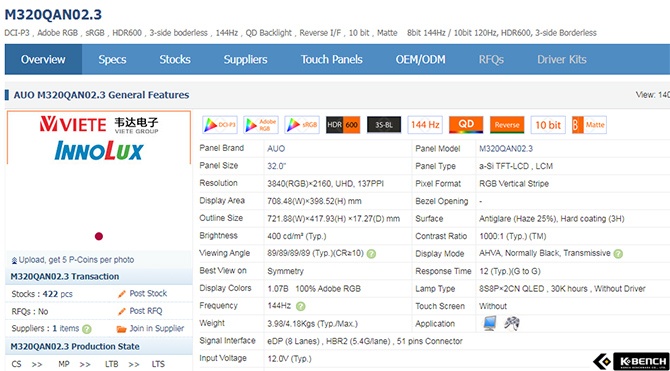
Task: Click the 12.0V (Typ.) input voltage value
Action: click(x=289, y=359)
